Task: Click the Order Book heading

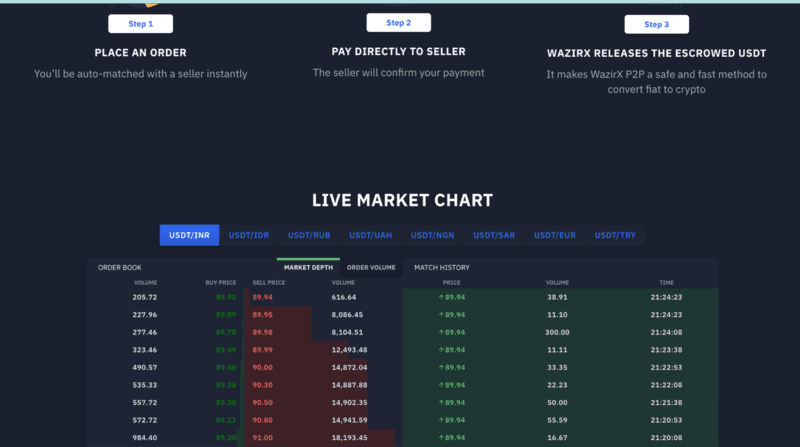Action: [120, 267]
